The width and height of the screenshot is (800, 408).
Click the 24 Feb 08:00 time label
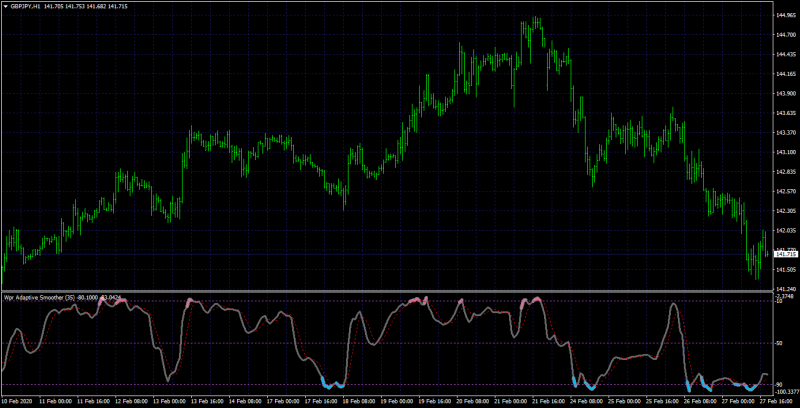pyautogui.click(x=588, y=402)
